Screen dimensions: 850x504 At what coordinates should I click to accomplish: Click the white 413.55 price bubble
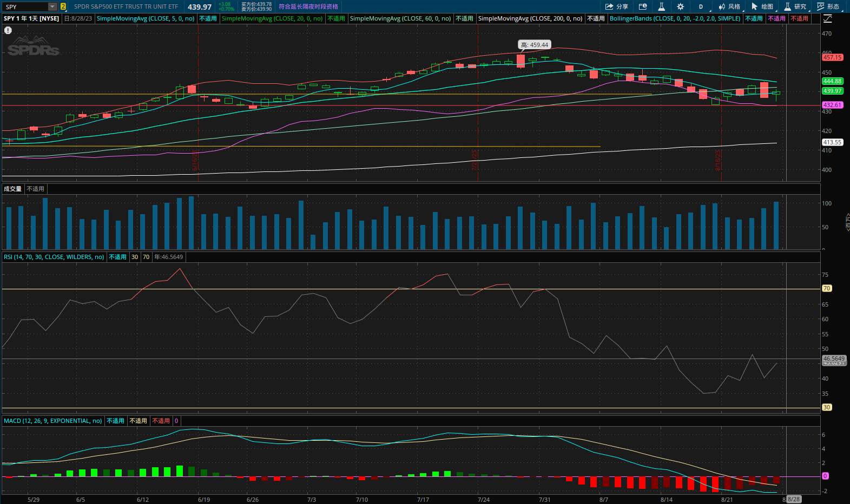pos(832,142)
